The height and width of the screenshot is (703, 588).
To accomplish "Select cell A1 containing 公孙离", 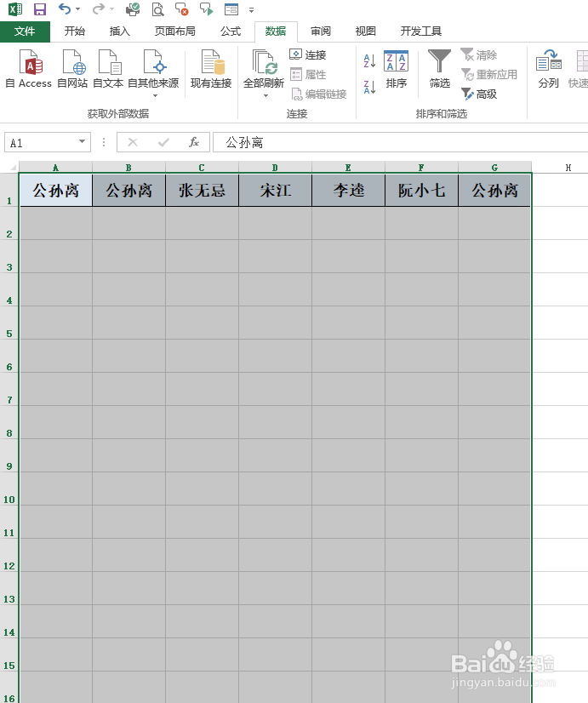I will [55, 190].
